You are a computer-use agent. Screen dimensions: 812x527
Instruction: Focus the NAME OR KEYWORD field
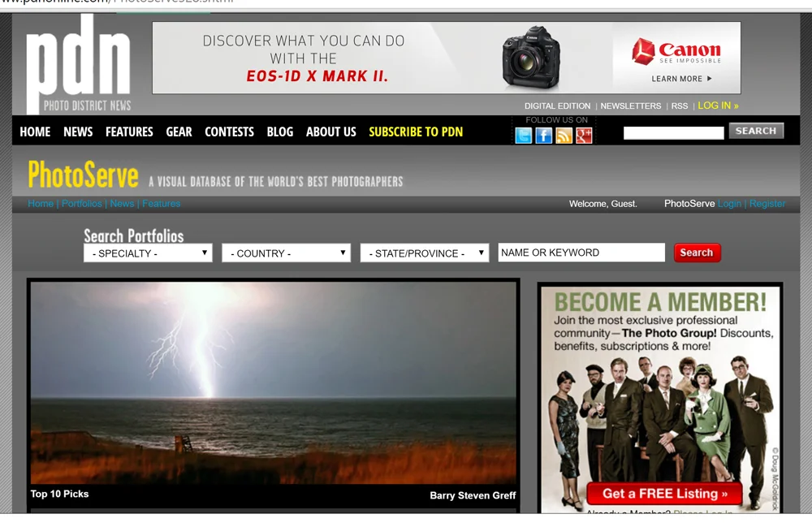pyautogui.click(x=581, y=253)
